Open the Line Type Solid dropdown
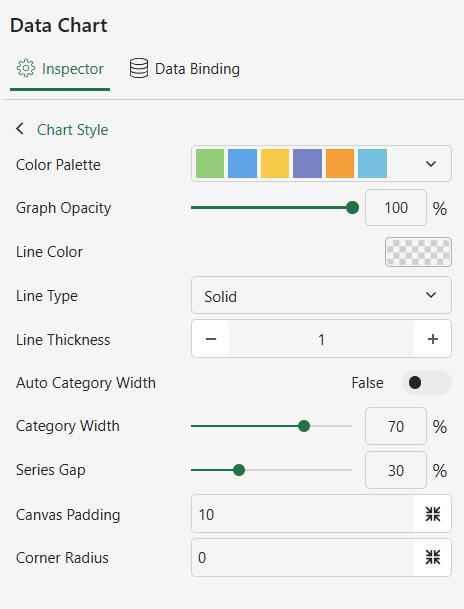This screenshot has height=609, width=464. pyautogui.click(x=321, y=295)
